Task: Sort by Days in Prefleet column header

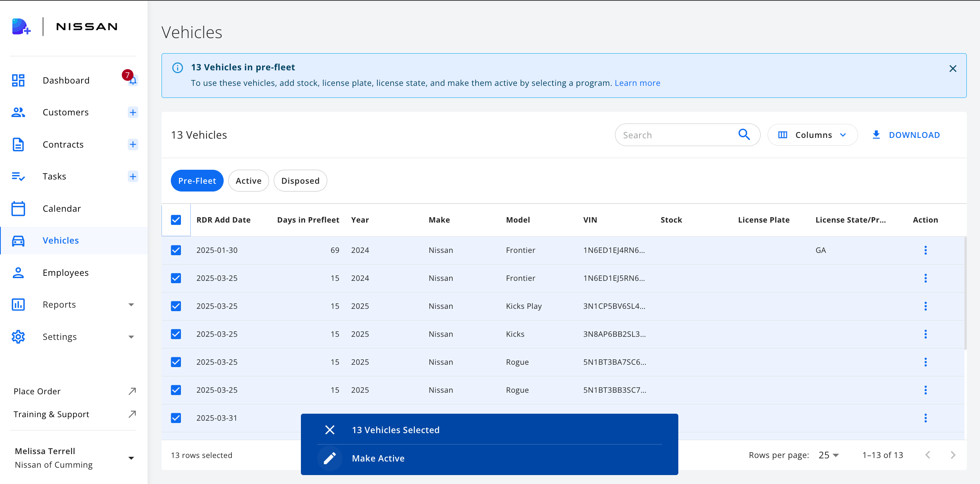Action: [308, 220]
